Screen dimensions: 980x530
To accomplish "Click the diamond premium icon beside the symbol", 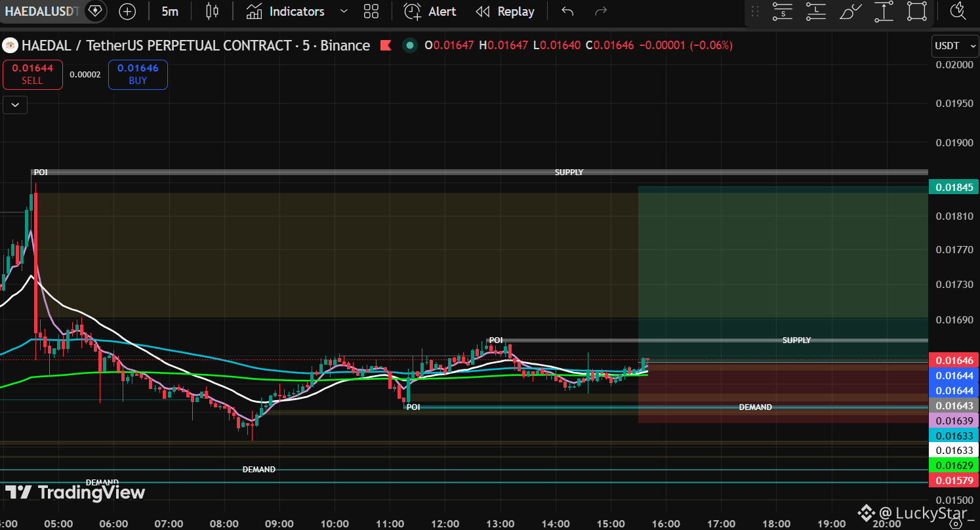I will click(96, 11).
